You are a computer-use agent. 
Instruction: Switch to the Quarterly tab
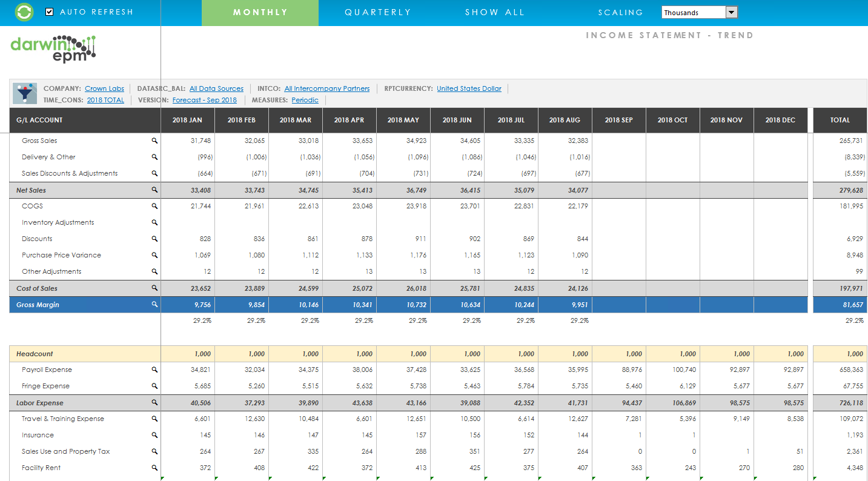(378, 13)
